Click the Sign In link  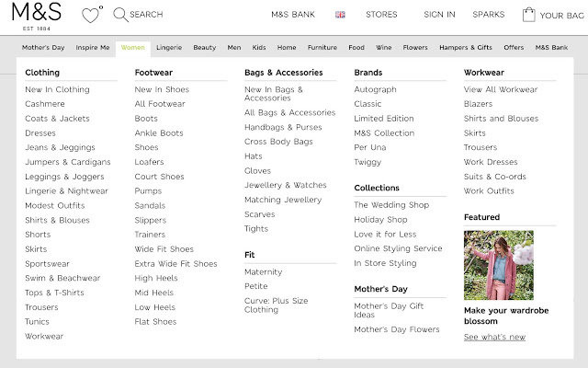click(439, 15)
